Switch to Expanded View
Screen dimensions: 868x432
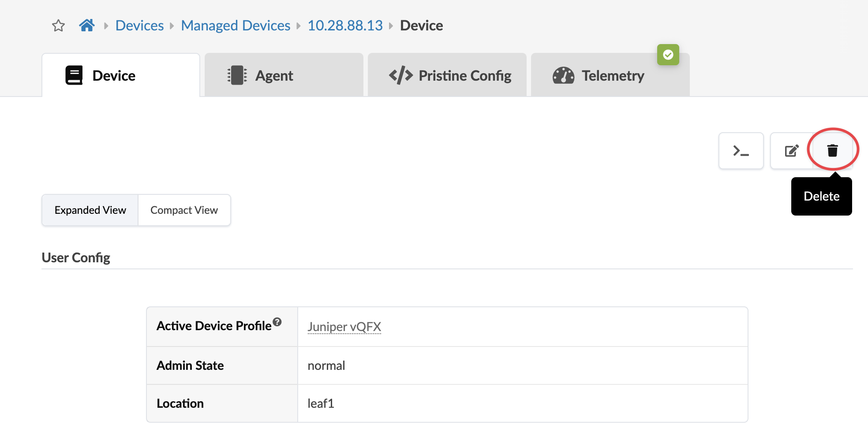[x=90, y=210]
